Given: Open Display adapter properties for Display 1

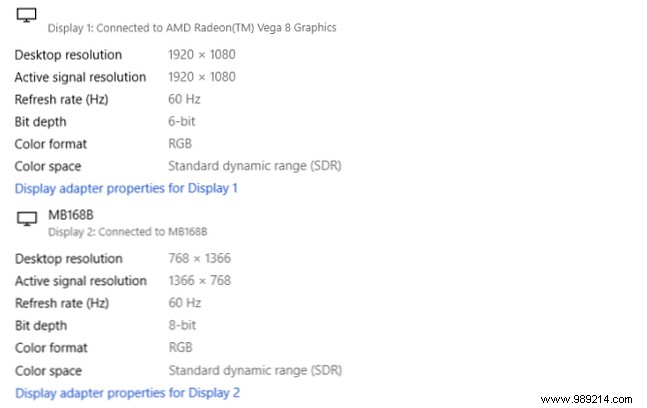Looking at the screenshot, I should [x=126, y=189].
